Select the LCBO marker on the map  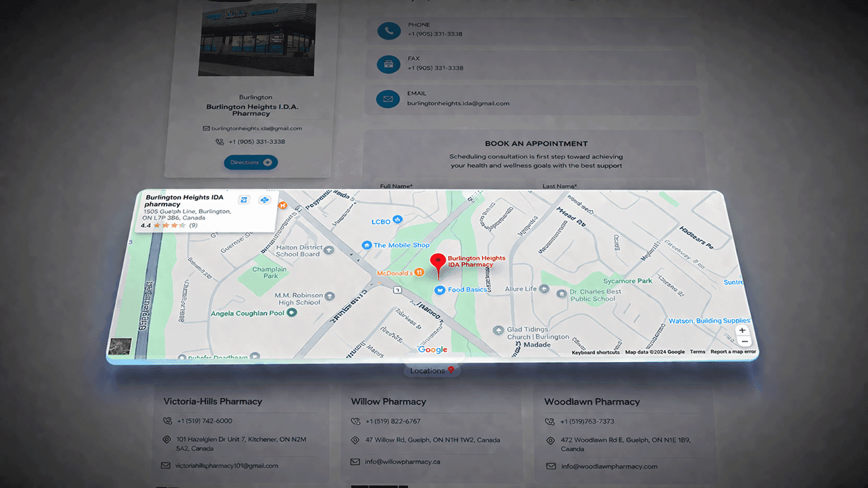click(x=398, y=220)
